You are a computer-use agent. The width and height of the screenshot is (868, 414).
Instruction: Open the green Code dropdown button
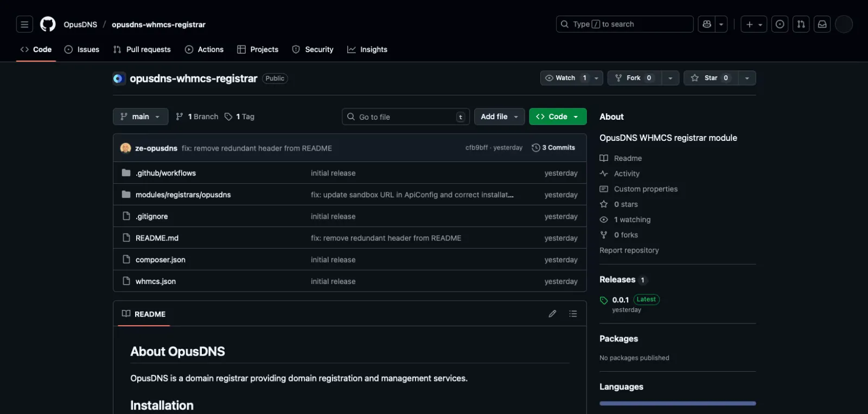pos(558,117)
